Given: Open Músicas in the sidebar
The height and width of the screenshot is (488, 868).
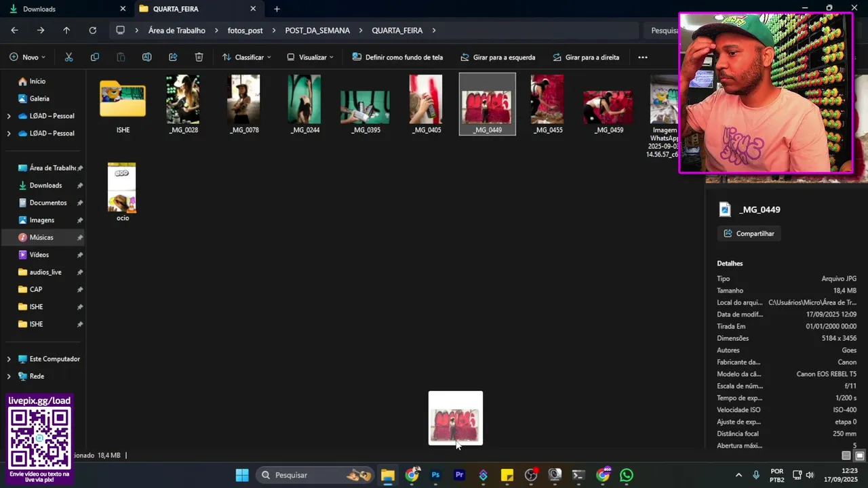Looking at the screenshot, I should (43, 238).
